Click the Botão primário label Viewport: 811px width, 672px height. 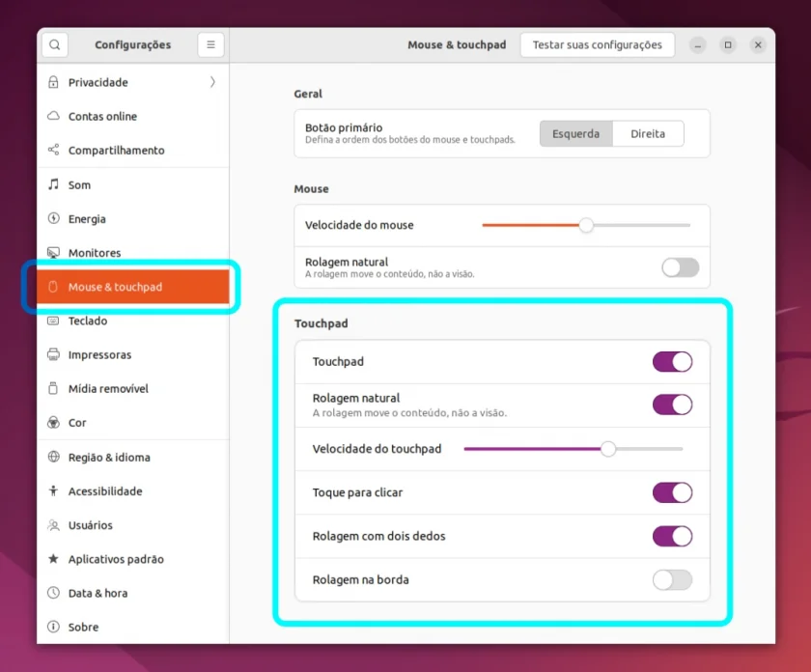point(344,127)
